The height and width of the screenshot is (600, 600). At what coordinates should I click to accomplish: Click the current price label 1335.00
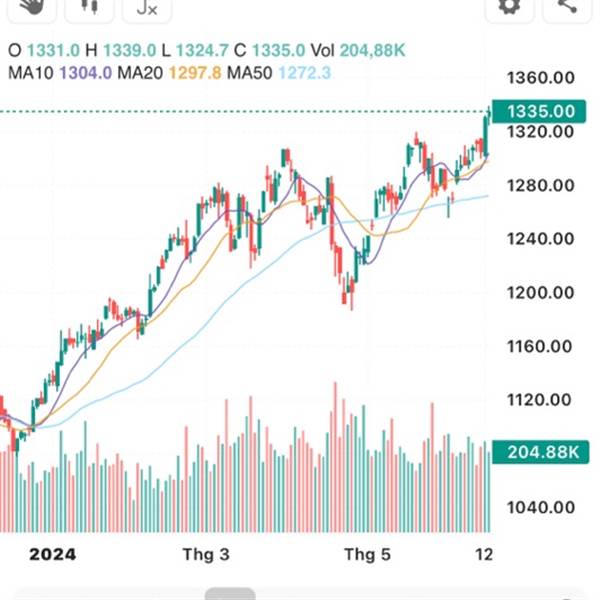pos(541,111)
